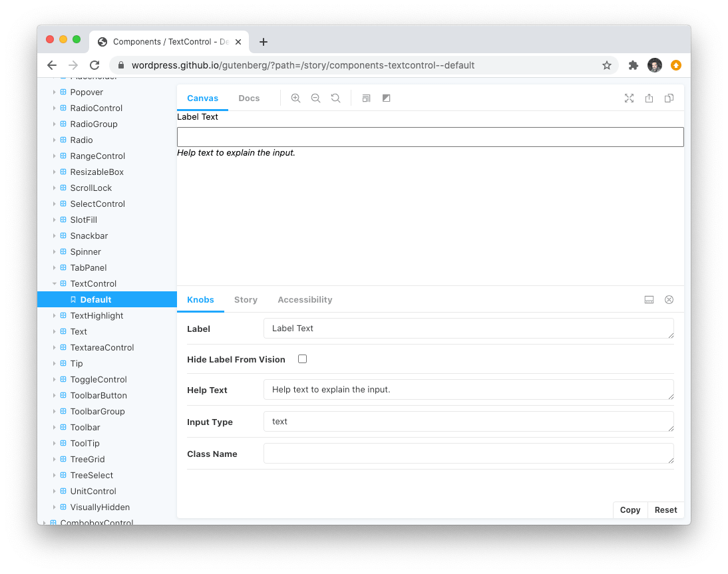728x574 pixels.
Task: Expand the RangeControl tree arrow
Action: click(55, 156)
